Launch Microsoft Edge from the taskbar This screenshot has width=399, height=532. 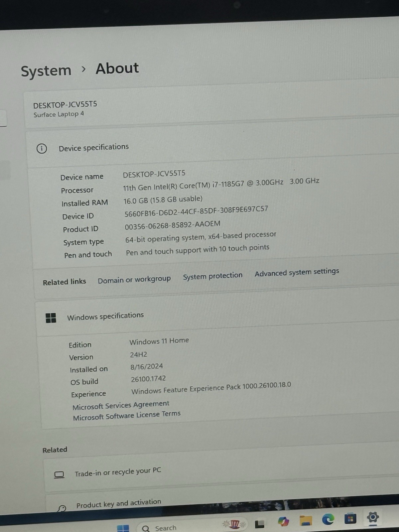click(328, 519)
